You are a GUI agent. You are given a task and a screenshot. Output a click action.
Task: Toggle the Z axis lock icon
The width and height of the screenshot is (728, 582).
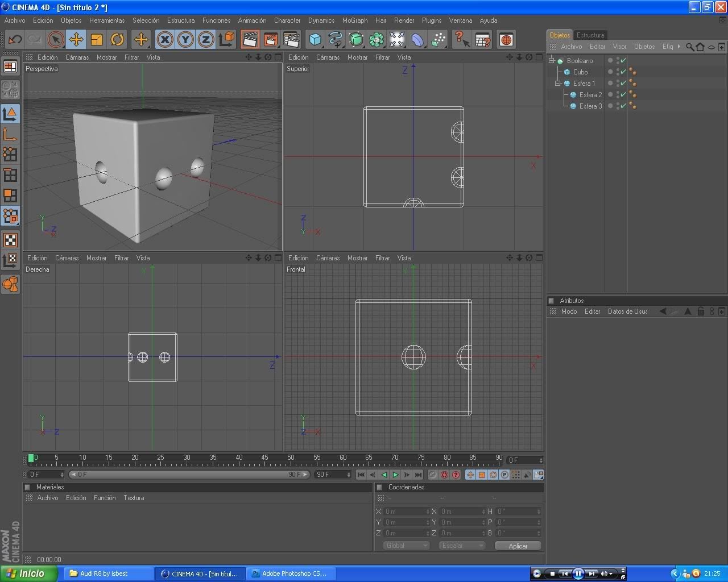pyautogui.click(x=206, y=39)
